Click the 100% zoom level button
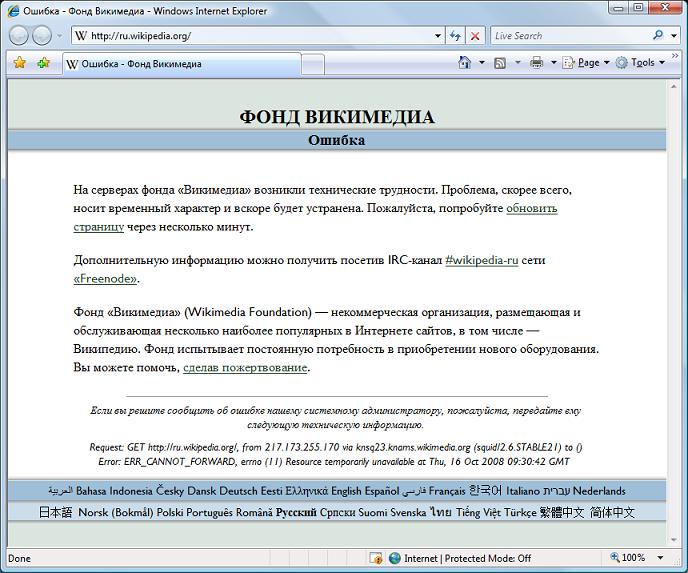This screenshot has height=573, width=688. [x=628, y=558]
